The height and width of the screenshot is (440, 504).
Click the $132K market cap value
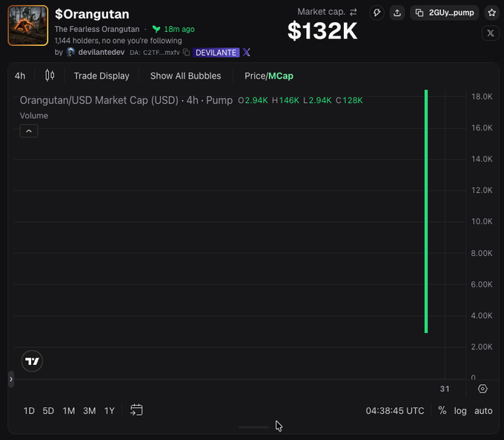322,31
